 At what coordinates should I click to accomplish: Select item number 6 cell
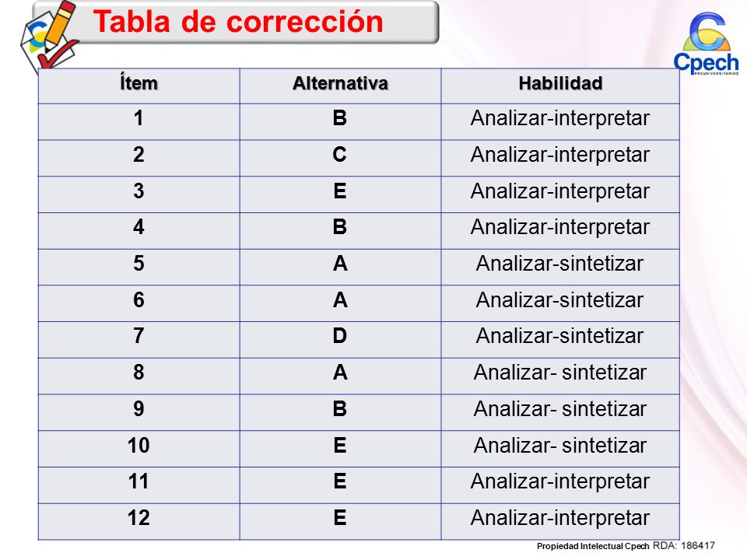139,300
